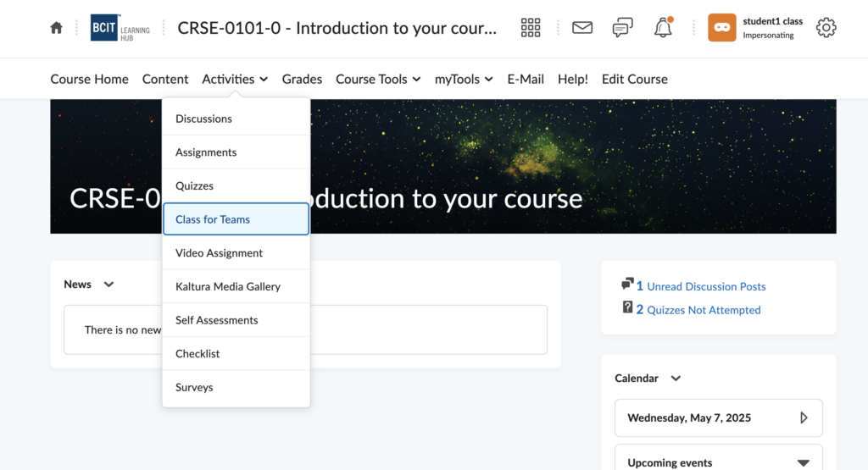
Task: Collapse the Activities dropdown menu
Action: 235,79
